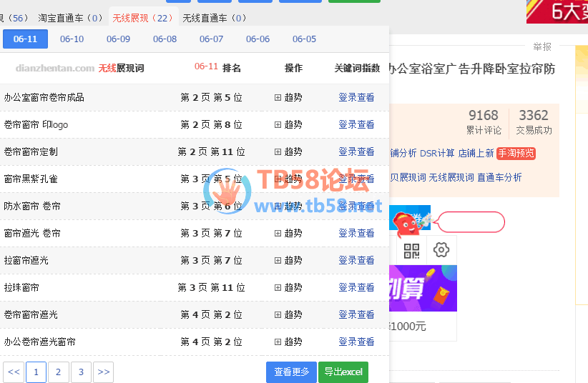Expand trend for 拉窗帘遮光

pos(288,261)
